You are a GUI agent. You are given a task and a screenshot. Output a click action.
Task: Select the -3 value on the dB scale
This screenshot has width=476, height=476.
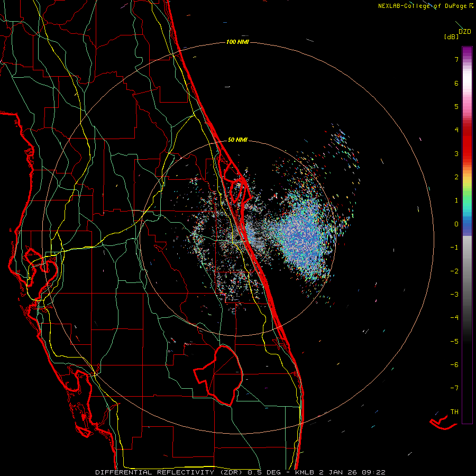coord(454,295)
